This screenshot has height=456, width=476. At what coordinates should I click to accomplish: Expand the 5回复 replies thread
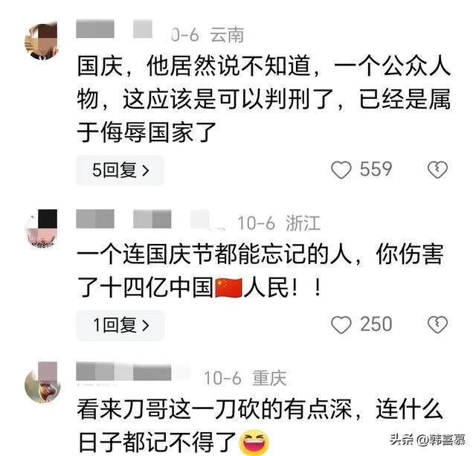click(120, 170)
